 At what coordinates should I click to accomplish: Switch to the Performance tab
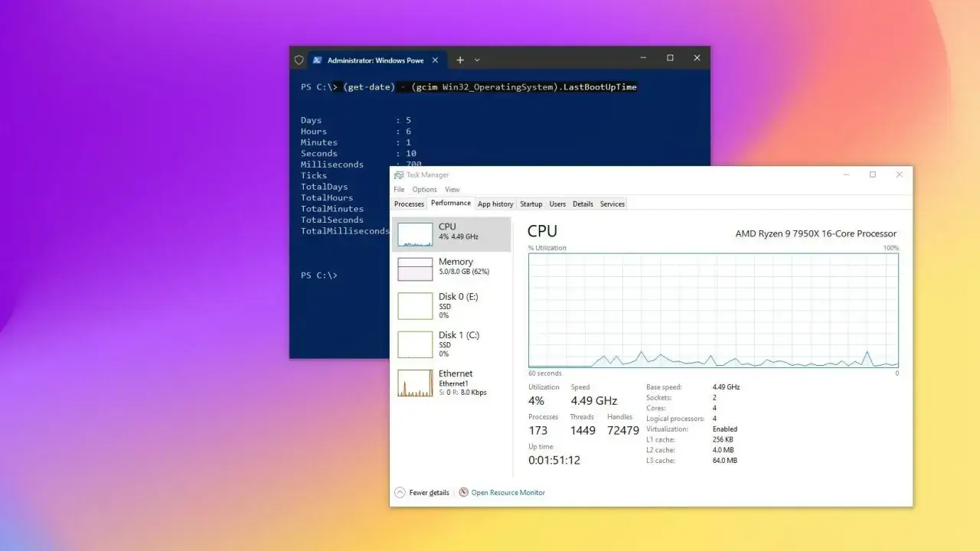coord(451,203)
